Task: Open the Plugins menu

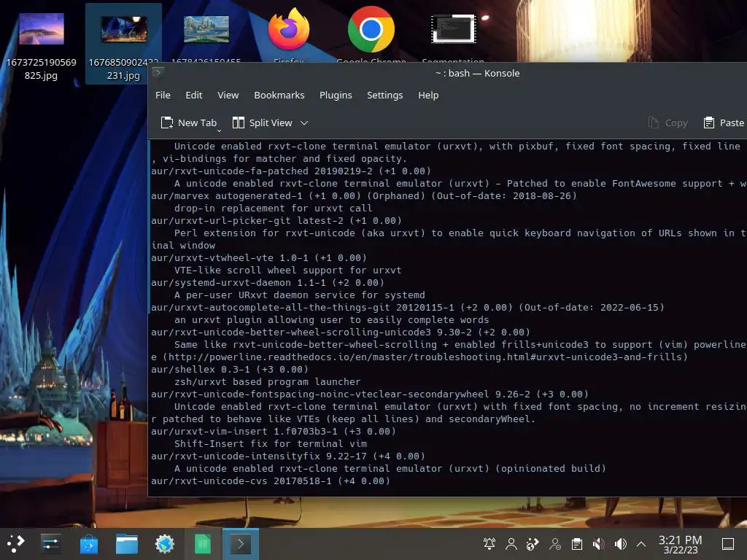Action: (x=336, y=96)
